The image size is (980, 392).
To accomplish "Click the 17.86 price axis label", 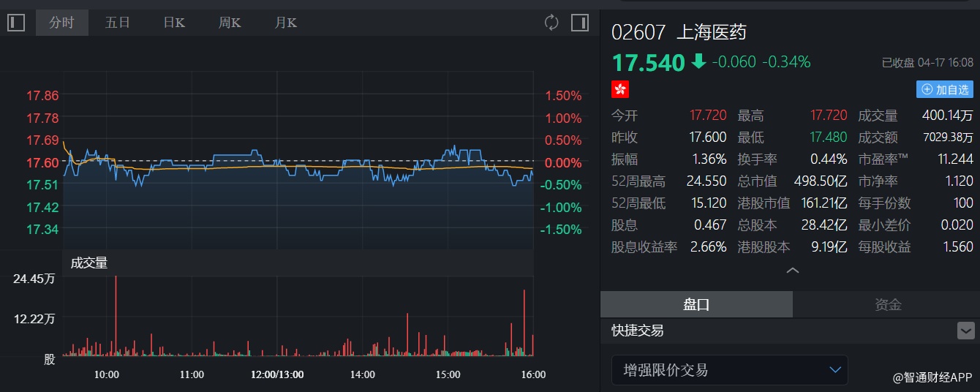I will point(42,96).
